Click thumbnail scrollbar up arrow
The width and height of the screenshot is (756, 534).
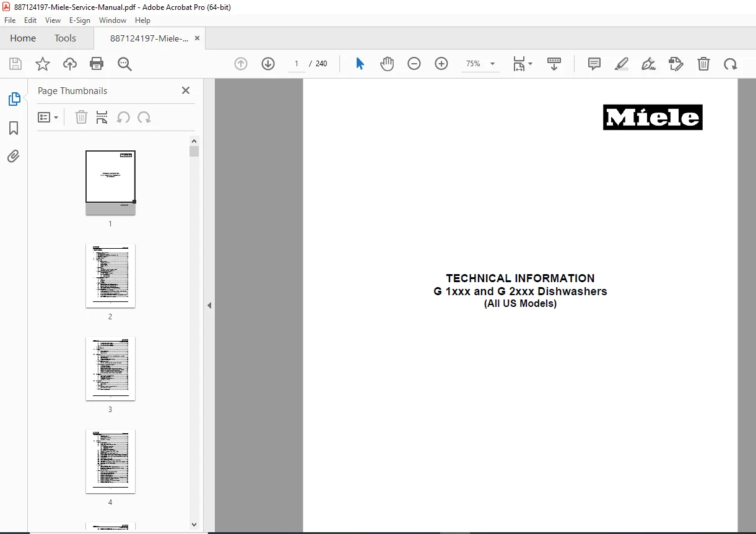tap(194, 140)
